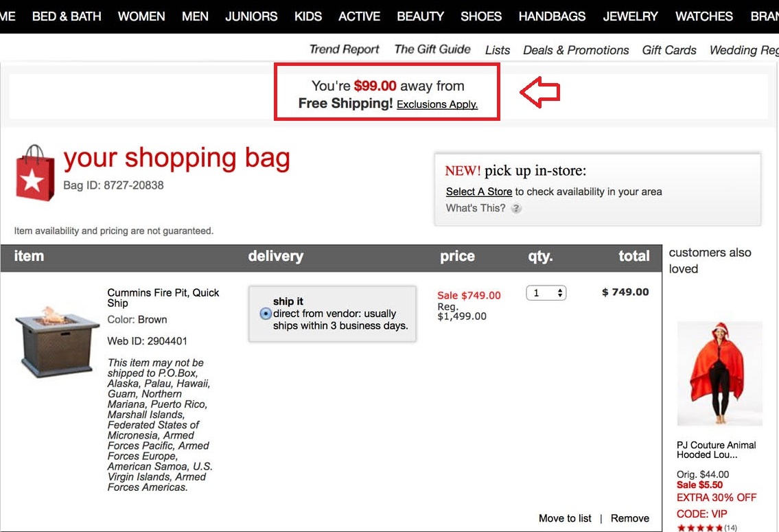779x532 pixels.
Task: Open the Kids menu
Action: [308, 16]
